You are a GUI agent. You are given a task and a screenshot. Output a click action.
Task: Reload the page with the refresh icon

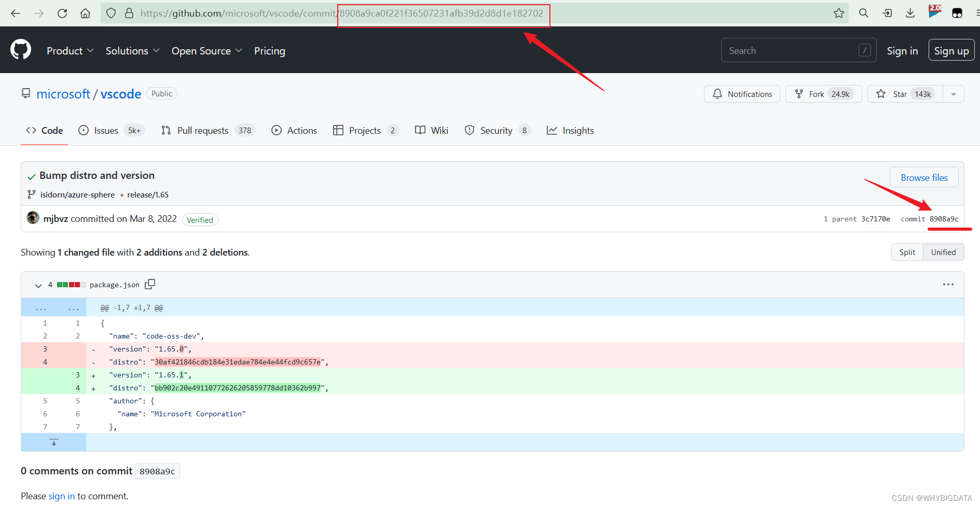62,13
